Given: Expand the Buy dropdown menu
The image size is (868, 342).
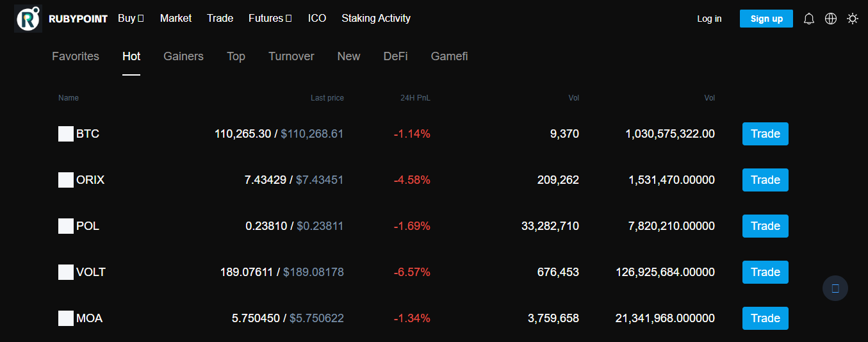Looking at the screenshot, I should (x=131, y=18).
